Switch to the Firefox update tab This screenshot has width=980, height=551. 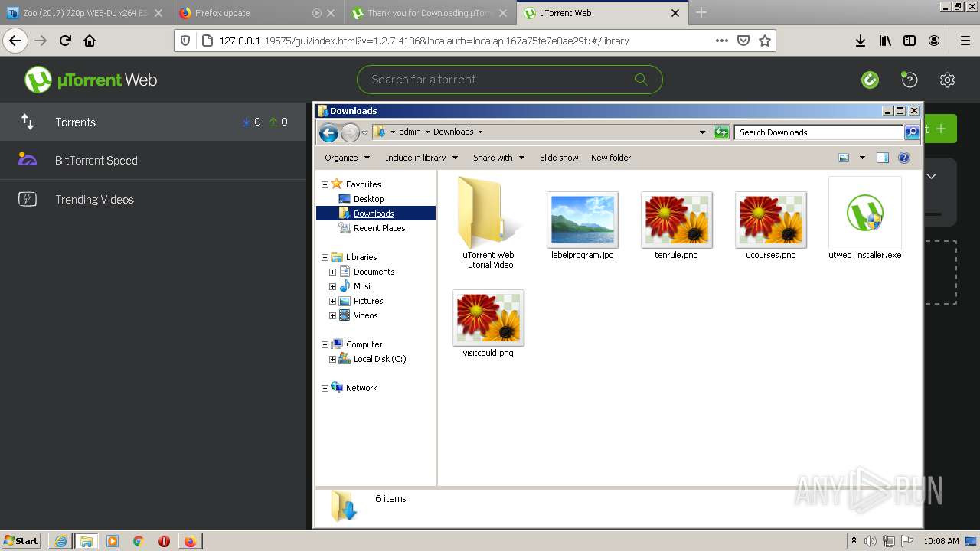pos(258,13)
